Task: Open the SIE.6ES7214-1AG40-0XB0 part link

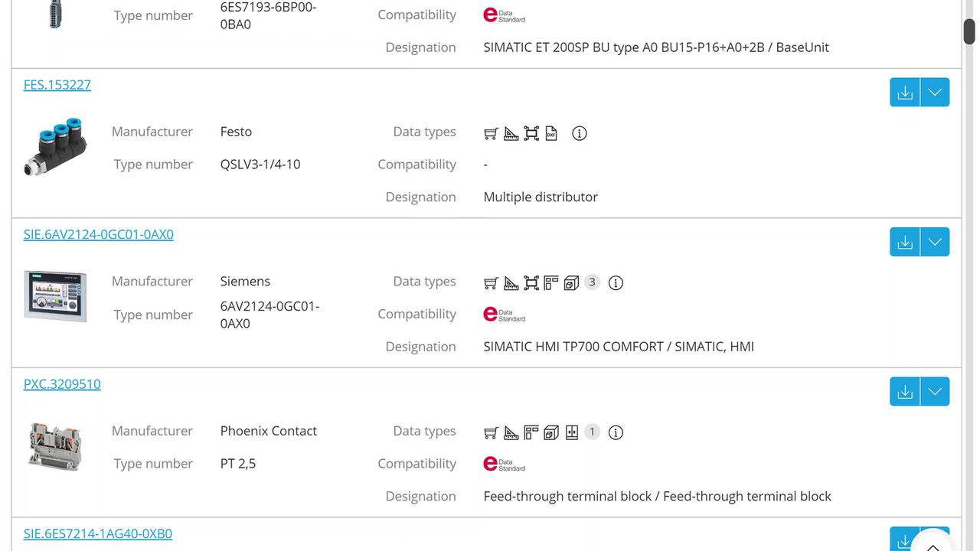Action: coord(98,533)
